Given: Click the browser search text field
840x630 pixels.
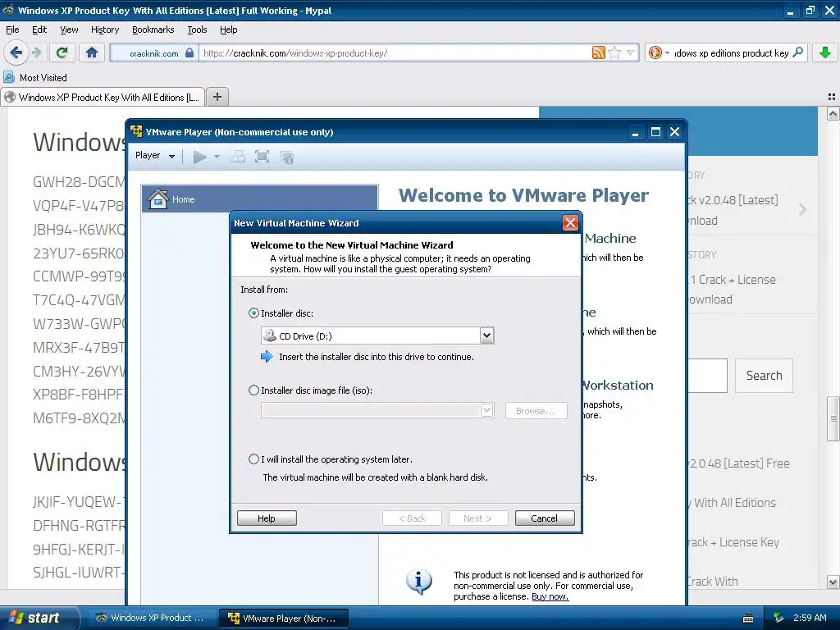Looking at the screenshot, I should [731, 53].
